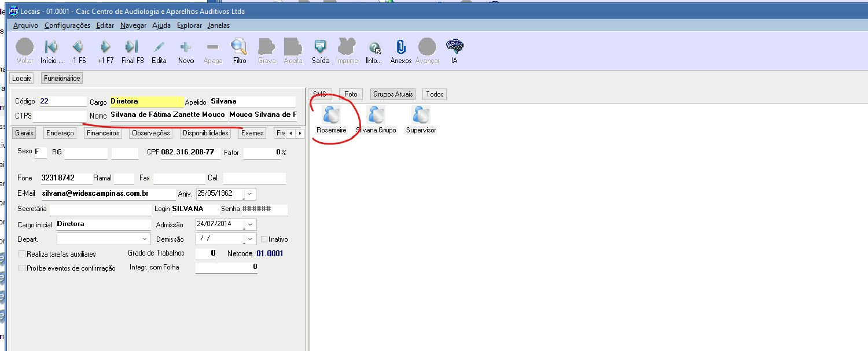Viewport: 868px width, 351px height.
Task: Click the Todos button
Action: [435, 94]
